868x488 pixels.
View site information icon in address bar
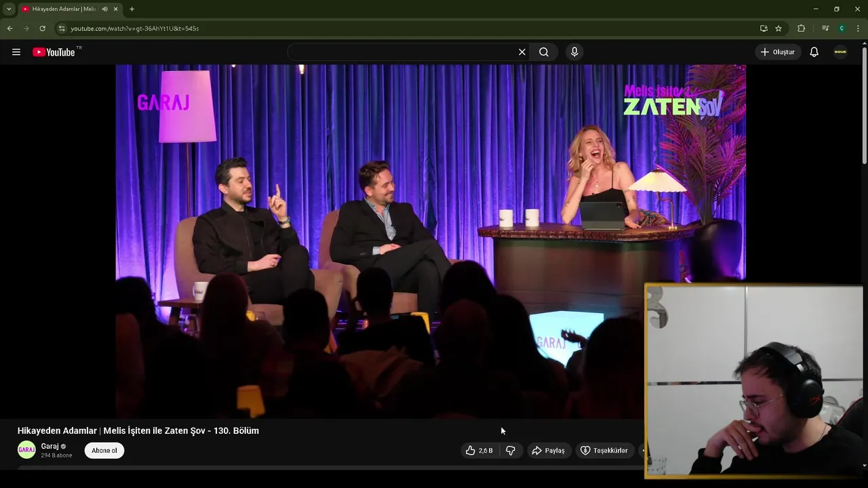(61, 28)
